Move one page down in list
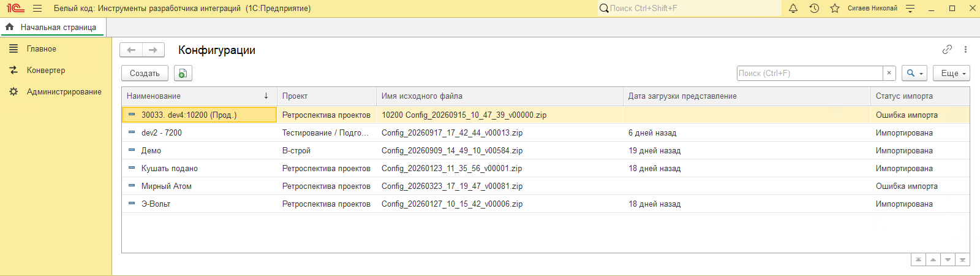The height and width of the screenshot is (276, 980). [x=948, y=260]
